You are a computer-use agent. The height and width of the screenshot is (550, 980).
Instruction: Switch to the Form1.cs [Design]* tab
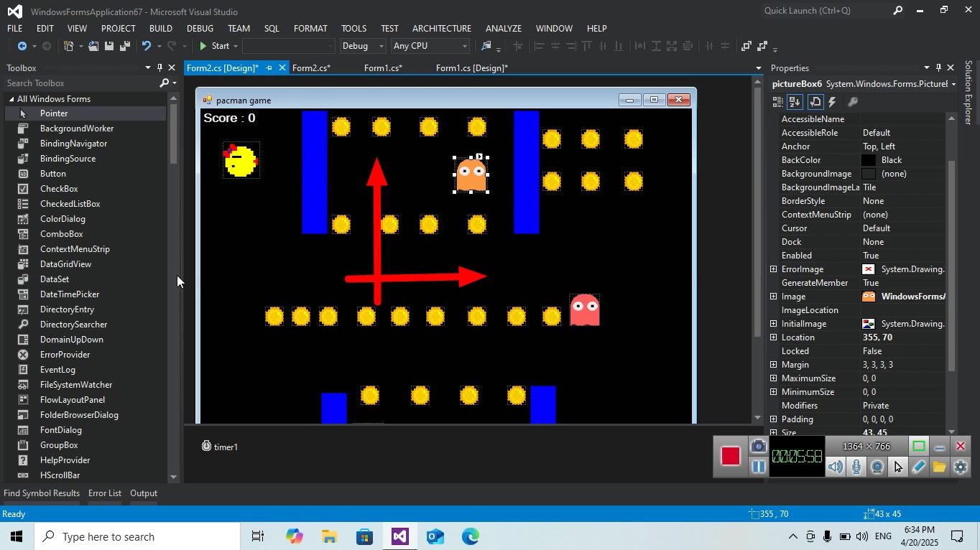click(x=472, y=68)
